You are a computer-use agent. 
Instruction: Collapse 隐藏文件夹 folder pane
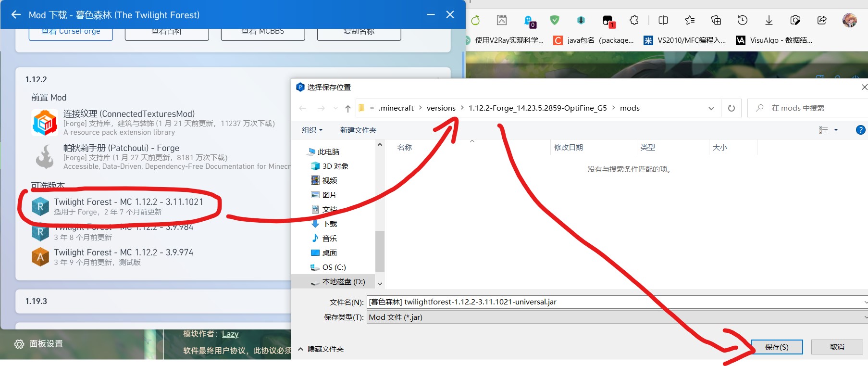pos(321,349)
